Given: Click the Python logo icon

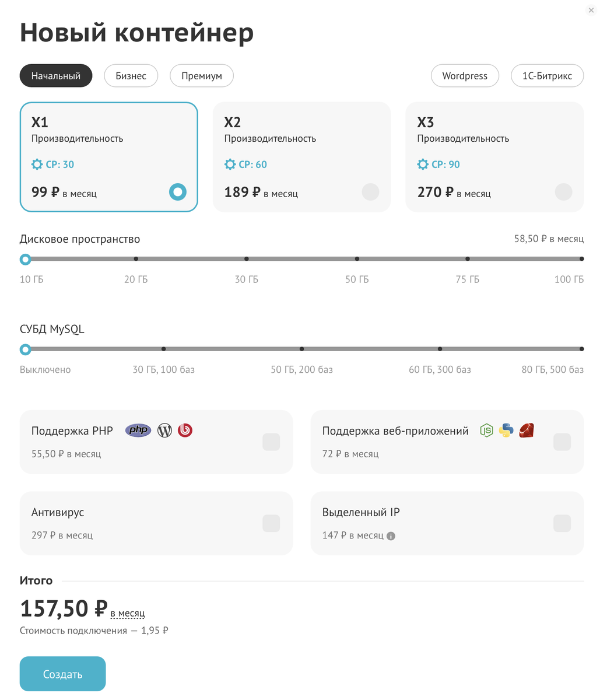Looking at the screenshot, I should tap(506, 430).
